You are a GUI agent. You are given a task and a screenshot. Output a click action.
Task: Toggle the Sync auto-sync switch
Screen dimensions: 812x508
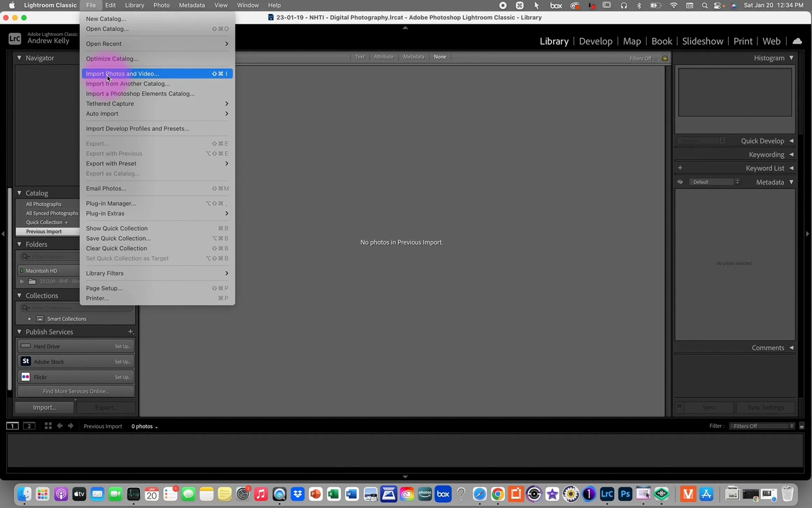679,407
